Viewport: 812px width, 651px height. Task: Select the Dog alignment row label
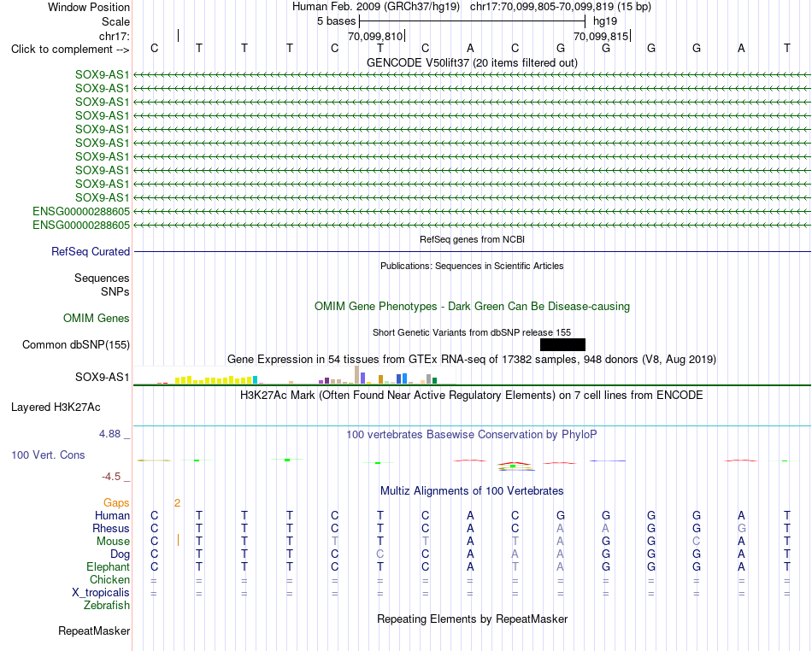(121, 554)
